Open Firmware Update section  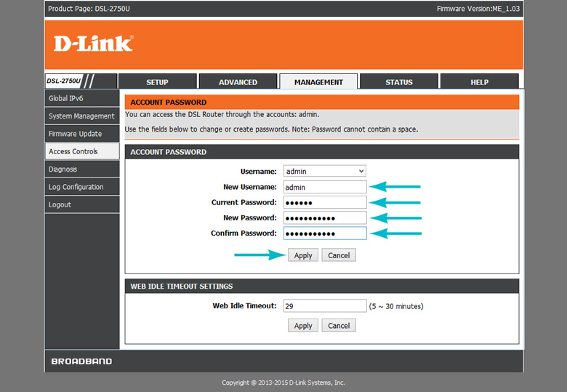[82, 133]
